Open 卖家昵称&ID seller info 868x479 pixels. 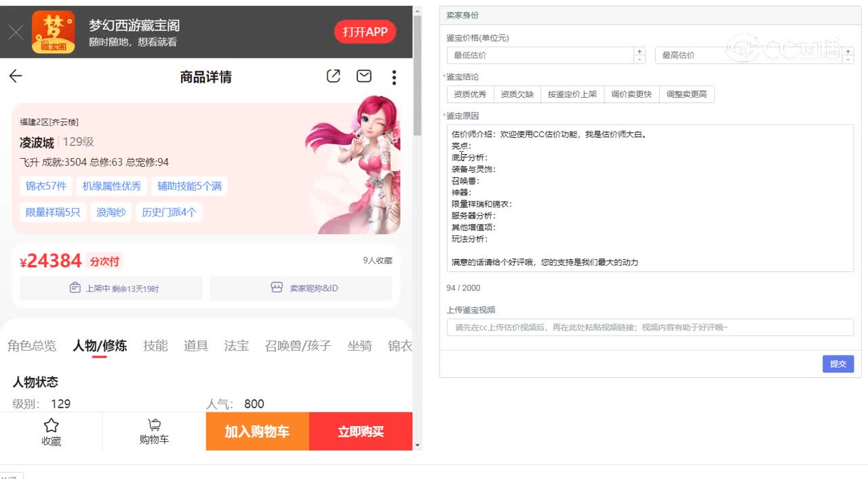[x=301, y=288]
